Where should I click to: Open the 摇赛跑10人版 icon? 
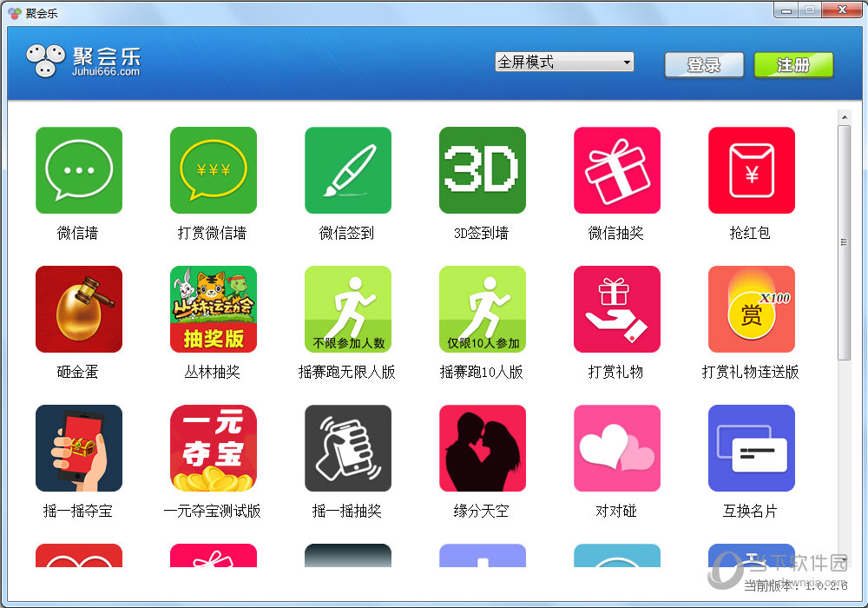pos(483,309)
